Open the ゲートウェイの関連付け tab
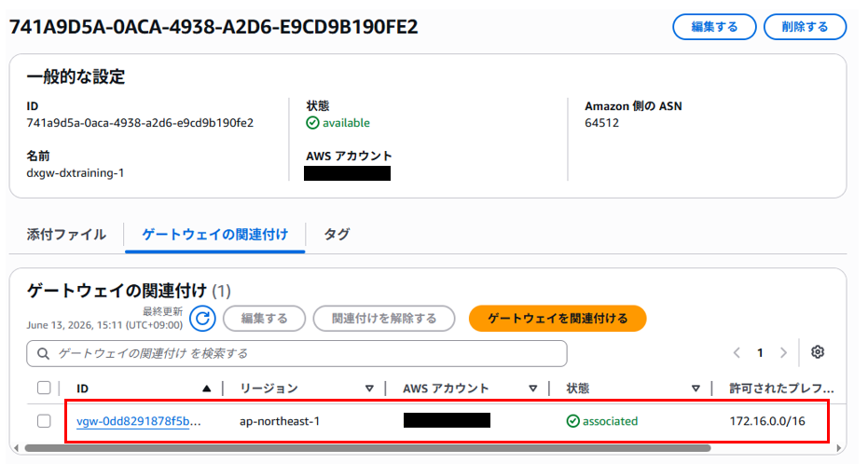This screenshot has width=868, height=464. pyautogui.click(x=214, y=235)
